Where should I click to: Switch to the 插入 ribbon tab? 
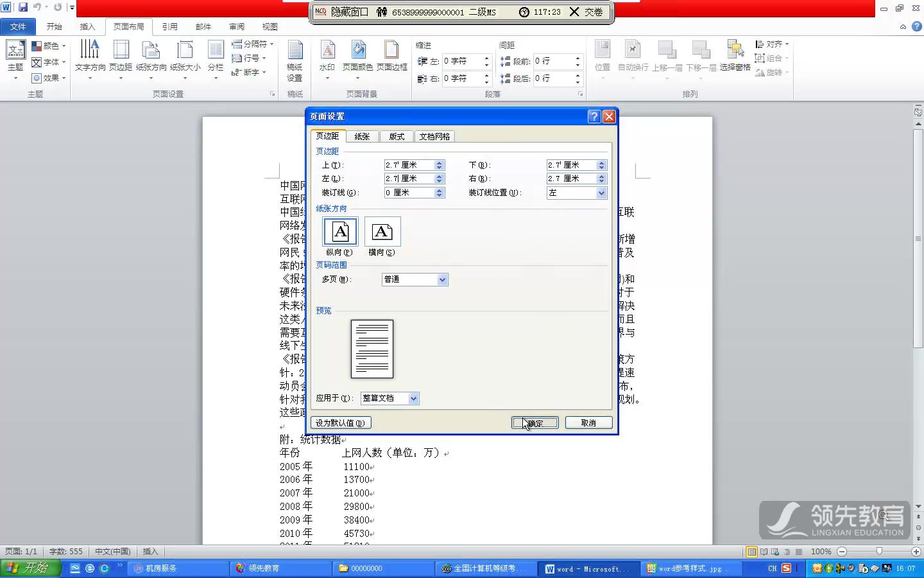(87, 26)
